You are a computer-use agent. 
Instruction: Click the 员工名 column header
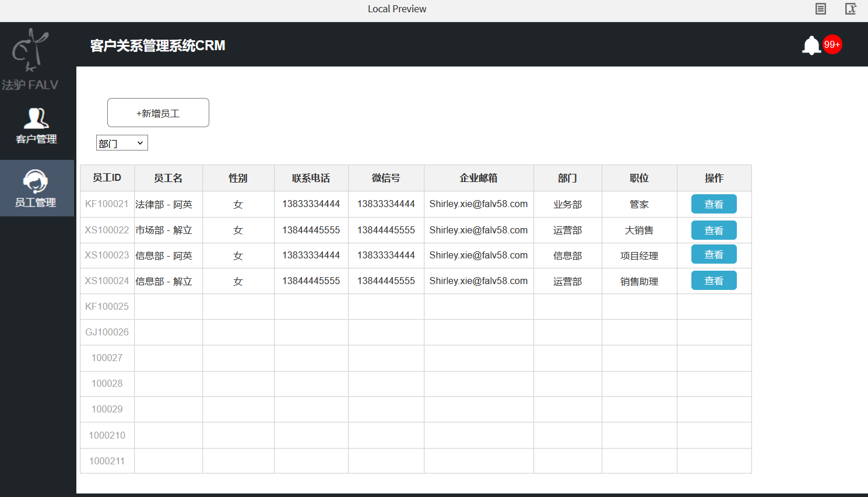pos(168,178)
